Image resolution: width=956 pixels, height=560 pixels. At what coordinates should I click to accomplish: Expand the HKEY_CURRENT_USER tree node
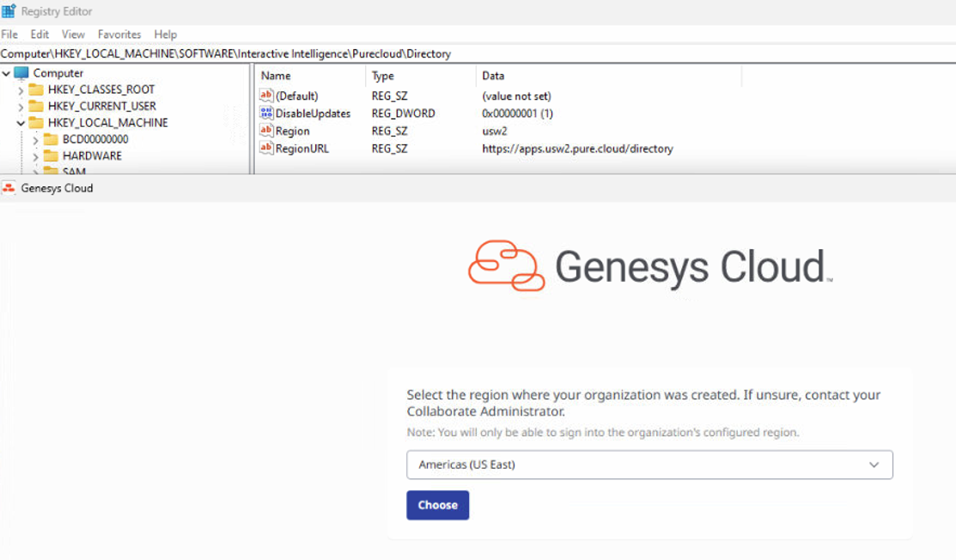pos(21,107)
